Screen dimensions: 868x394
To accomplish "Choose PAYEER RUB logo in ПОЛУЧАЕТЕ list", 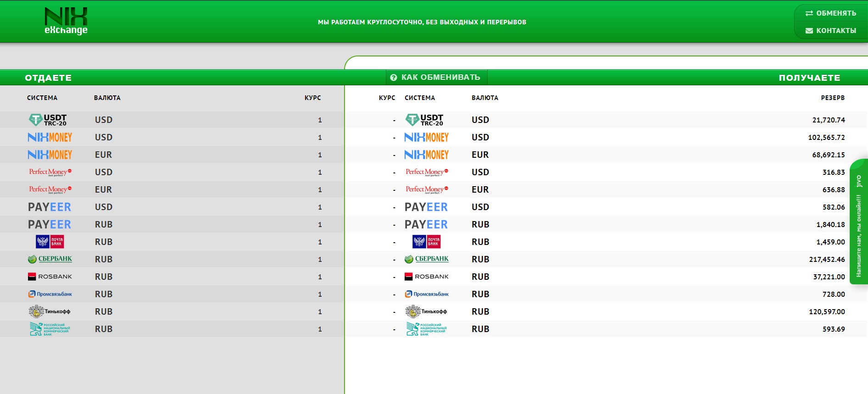I will (x=426, y=224).
